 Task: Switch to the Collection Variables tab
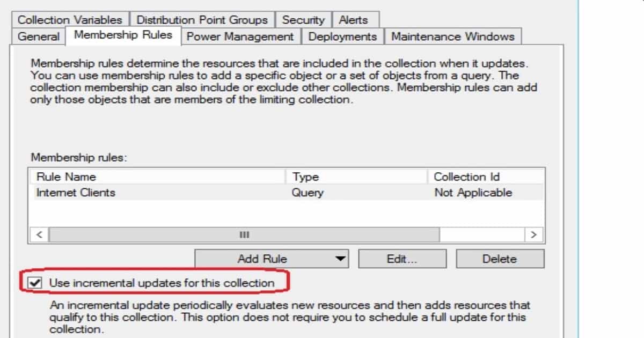coord(70,20)
